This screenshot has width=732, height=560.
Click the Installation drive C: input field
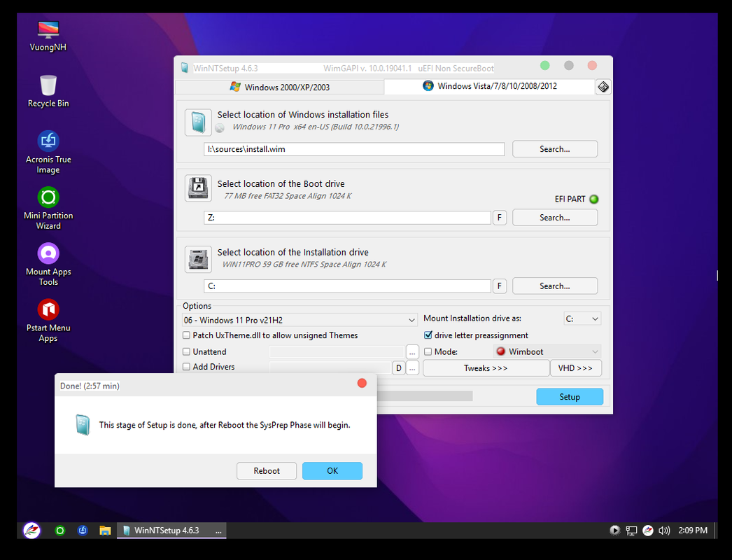coord(347,286)
